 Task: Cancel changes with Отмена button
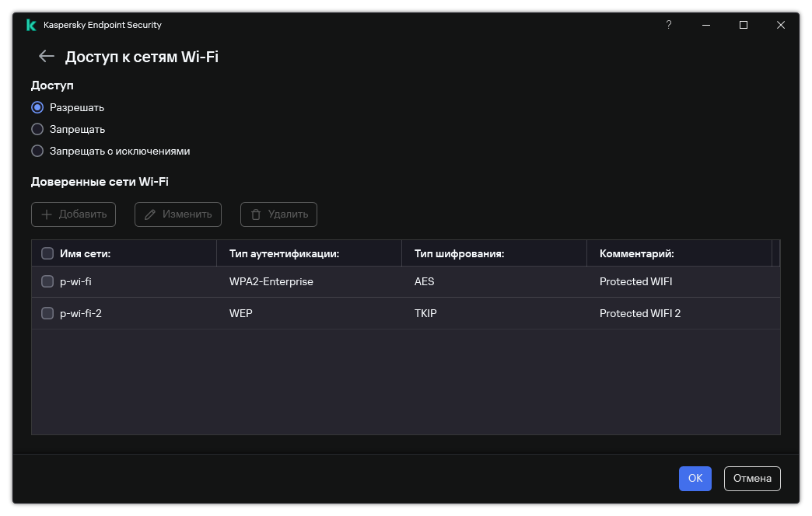[x=752, y=478]
